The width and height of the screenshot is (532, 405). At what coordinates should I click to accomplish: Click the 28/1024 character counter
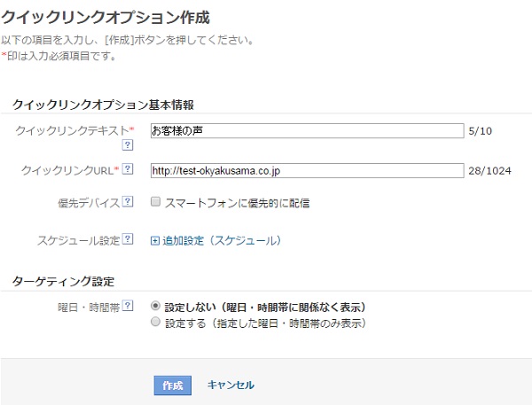coord(489,171)
